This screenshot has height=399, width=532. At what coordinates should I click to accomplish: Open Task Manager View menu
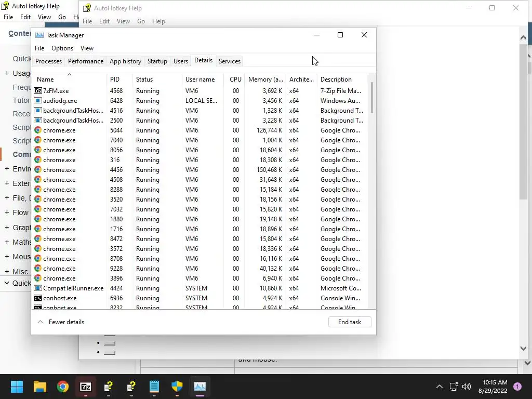pos(87,48)
